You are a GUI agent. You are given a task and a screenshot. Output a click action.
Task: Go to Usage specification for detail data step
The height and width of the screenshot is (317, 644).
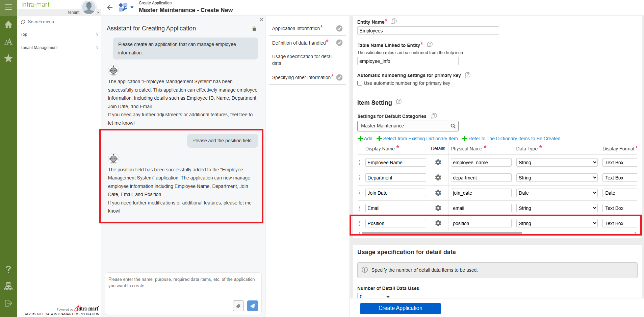tap(302, 60)
